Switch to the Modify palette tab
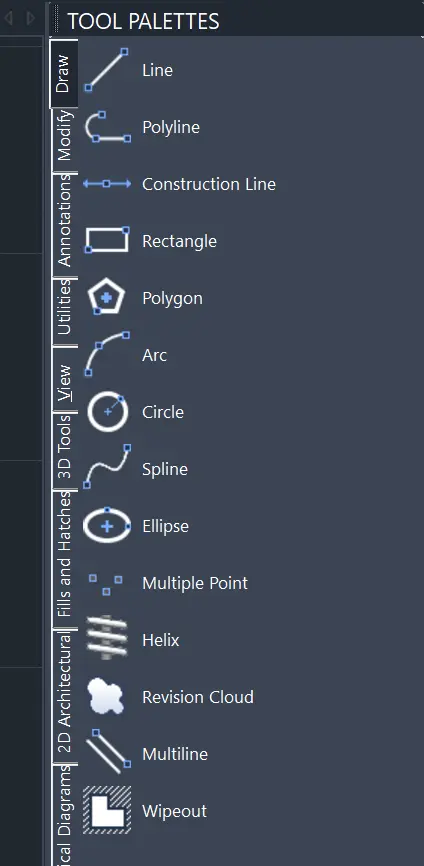 pyautogui.click(x=64, y=135)
